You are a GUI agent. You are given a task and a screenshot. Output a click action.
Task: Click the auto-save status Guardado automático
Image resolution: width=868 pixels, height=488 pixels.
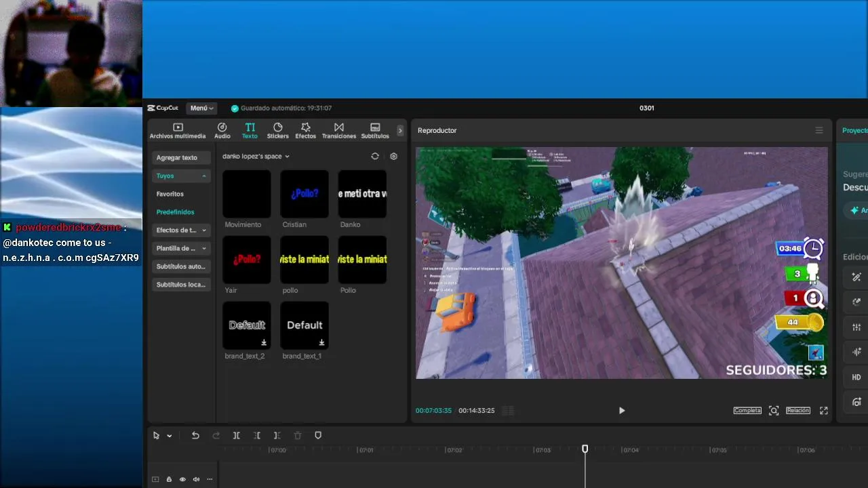[x=281, y=108]
